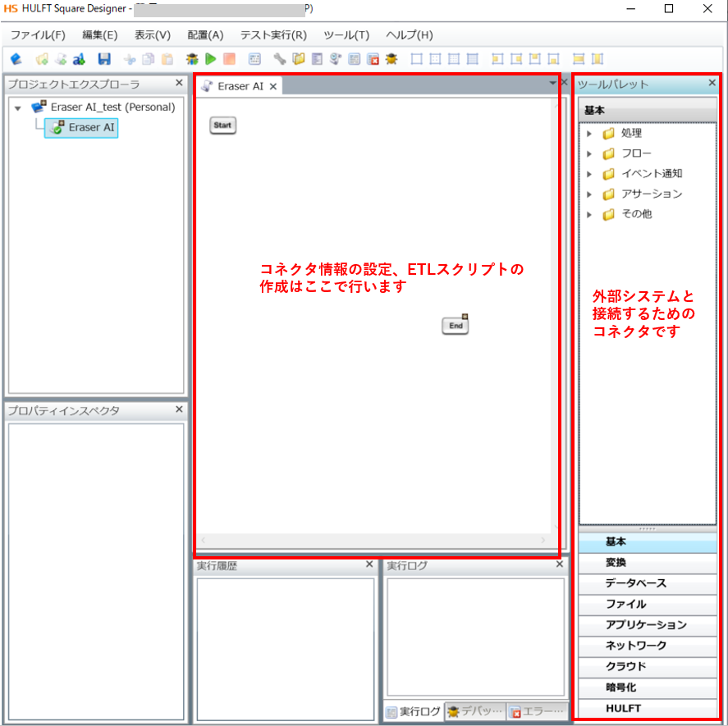Viewport: 728px width, 726px height.
Task: Open the editor tab list dropdown arrow
Action: pyautogui.click(x=552, y=83)
